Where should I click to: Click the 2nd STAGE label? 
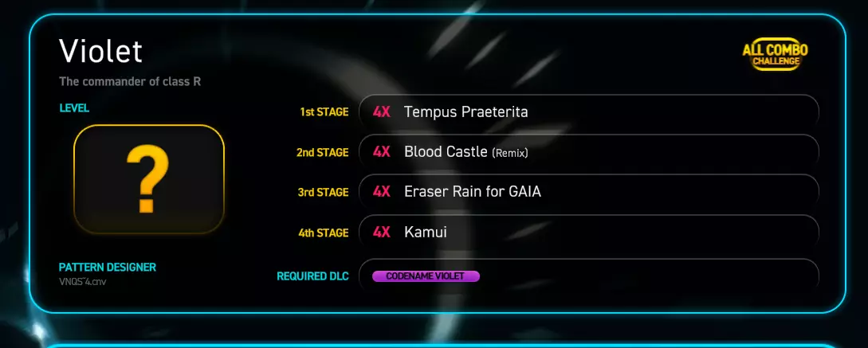[322, 152]
